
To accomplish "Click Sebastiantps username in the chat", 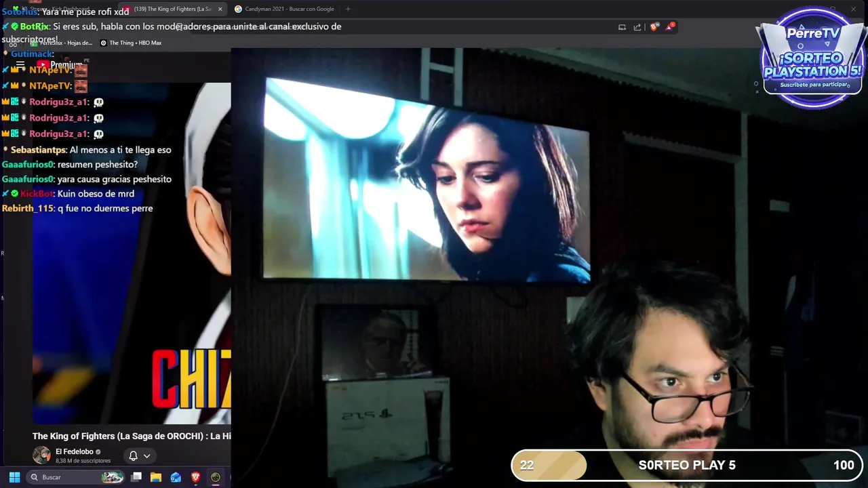I will pos(38,150).
